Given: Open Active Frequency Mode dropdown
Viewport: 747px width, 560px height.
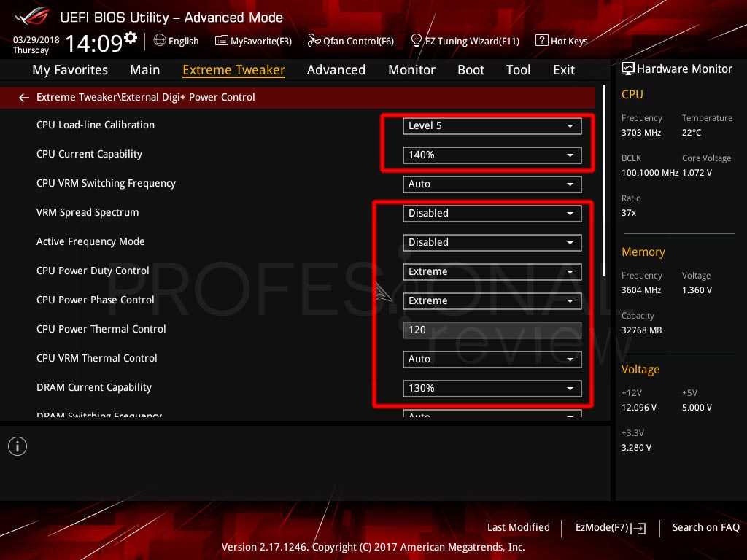Looking at the screenshot, I should coord(492,242).
